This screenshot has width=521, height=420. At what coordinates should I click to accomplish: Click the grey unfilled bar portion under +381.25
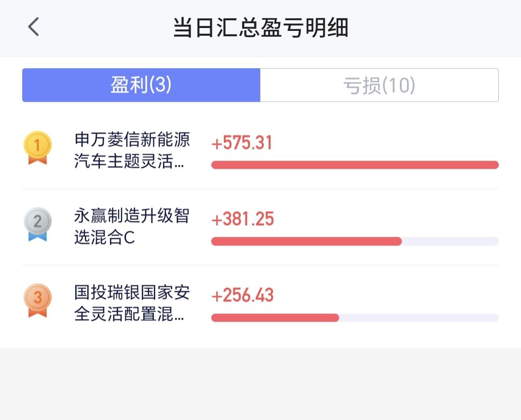point(450,242)
